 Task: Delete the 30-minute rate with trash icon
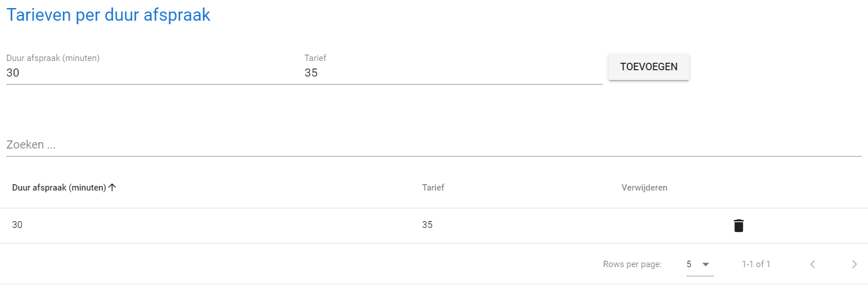pos(738,226)
